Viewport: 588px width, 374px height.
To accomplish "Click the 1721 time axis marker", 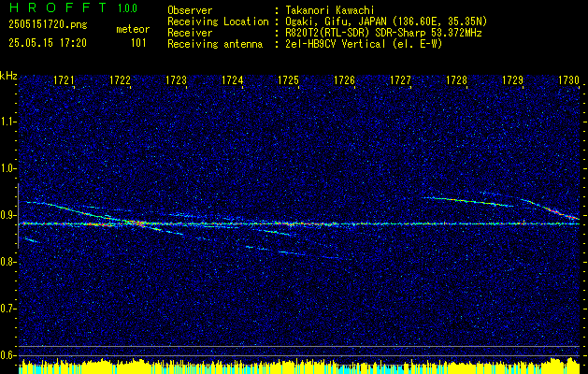I will tap(64, 79).
